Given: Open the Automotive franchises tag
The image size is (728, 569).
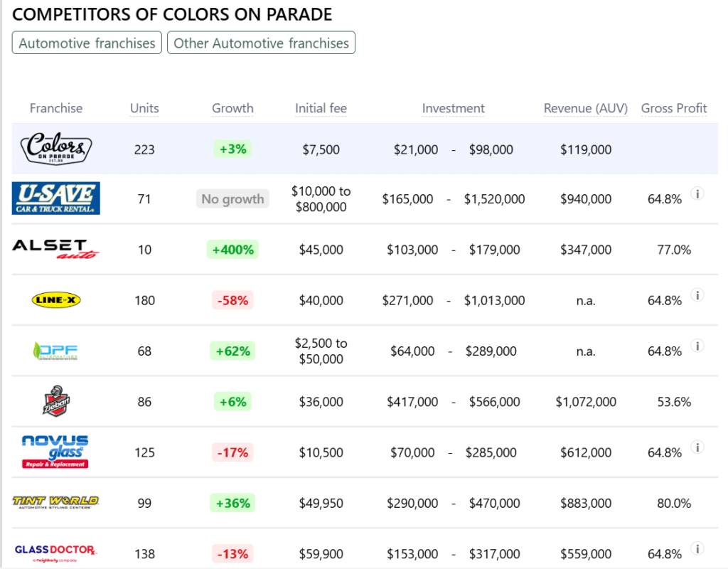Looking at the screenshot, I should 87,43.
